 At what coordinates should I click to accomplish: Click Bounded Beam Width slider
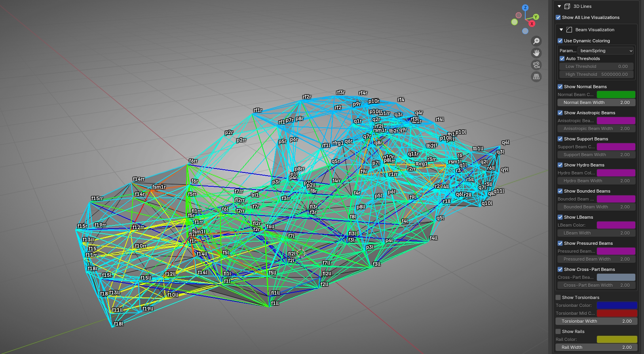click(597, 207)
